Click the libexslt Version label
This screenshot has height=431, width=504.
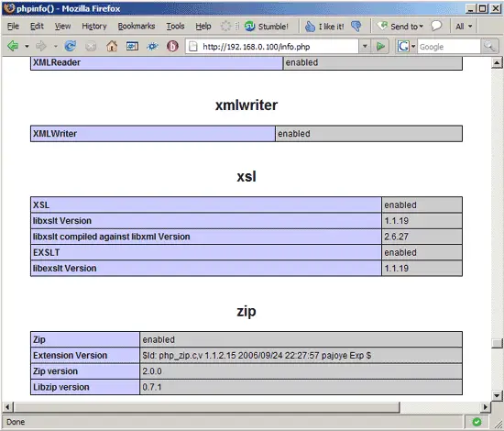(x=65, y=269)
